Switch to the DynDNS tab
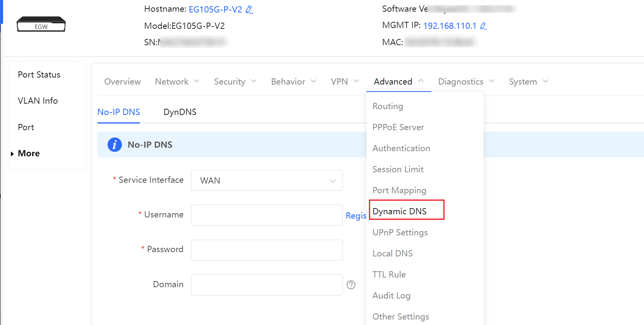The width and height of the screenshot is (644, 325). pos(180,112)
